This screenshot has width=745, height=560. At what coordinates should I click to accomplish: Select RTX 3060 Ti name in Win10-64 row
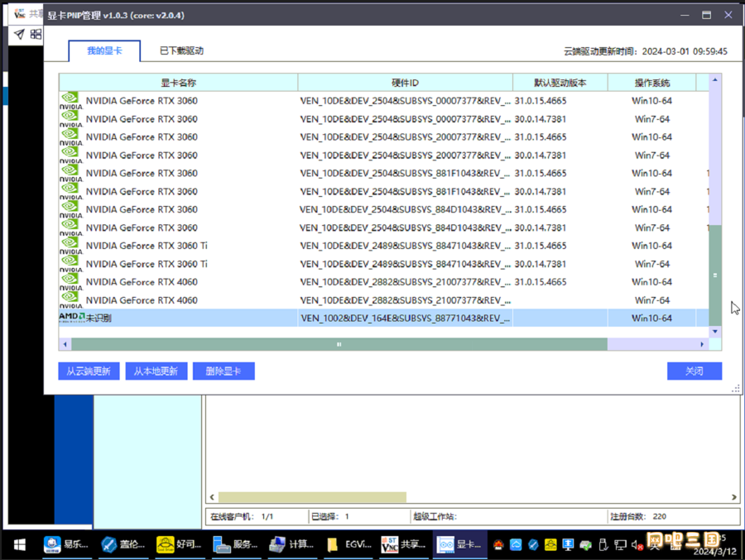tap(147, 246)
